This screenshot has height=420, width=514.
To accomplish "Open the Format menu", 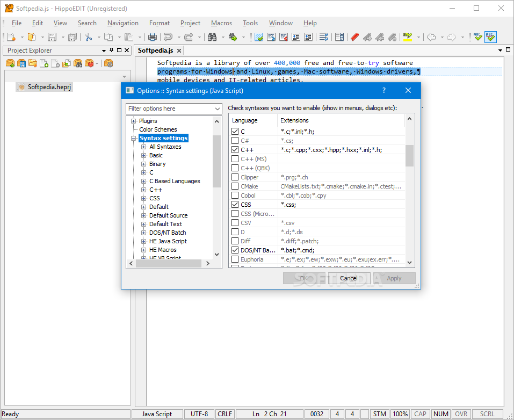I will (160, 23).
